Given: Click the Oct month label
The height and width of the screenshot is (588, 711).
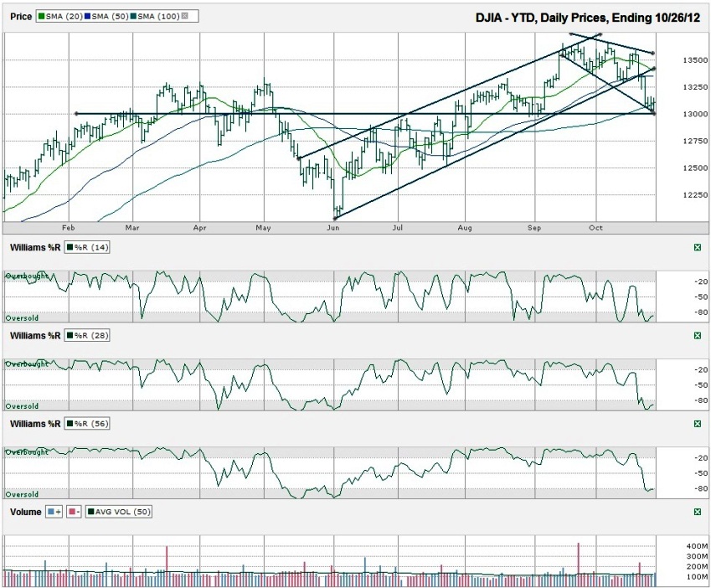Looking at the screenshot, I should coord(595,228).
